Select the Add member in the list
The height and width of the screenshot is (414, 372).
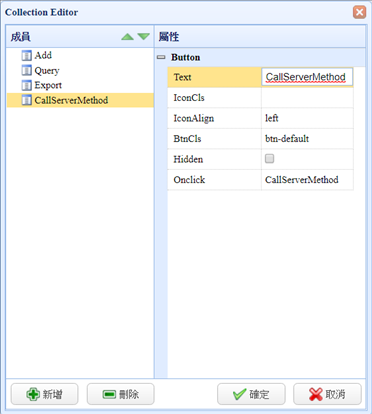(43, 55)
